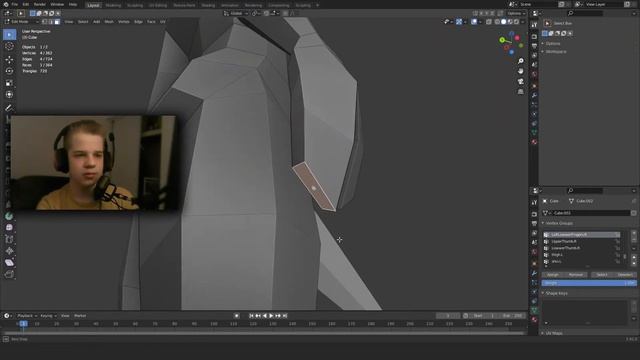Click the viewport zoom magnifier icon

520,61
